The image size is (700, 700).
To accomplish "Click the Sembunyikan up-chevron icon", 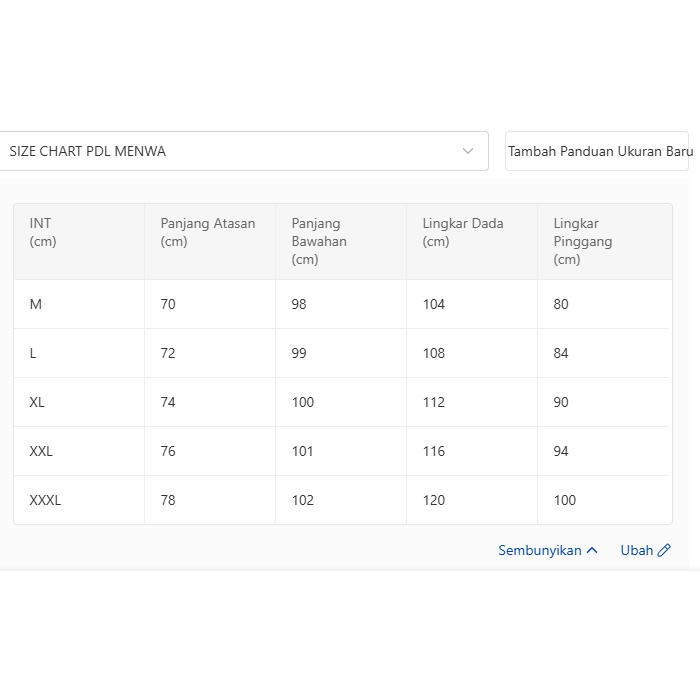I will [x=592, y=550].
